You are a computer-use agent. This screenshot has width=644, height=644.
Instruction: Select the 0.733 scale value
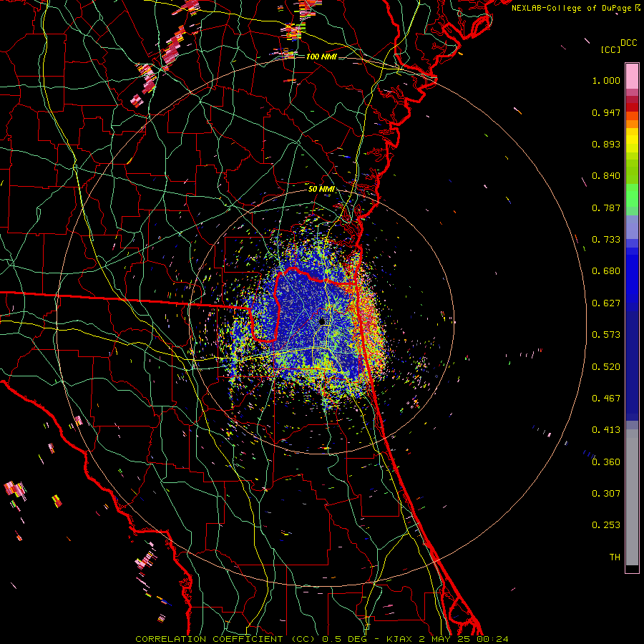[606, 240]
